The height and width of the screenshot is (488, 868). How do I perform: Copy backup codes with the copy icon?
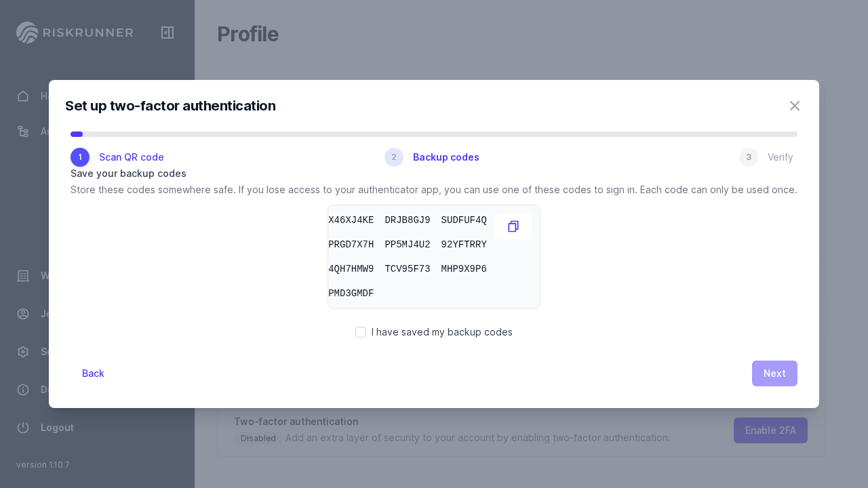click(x=513, y=226)
